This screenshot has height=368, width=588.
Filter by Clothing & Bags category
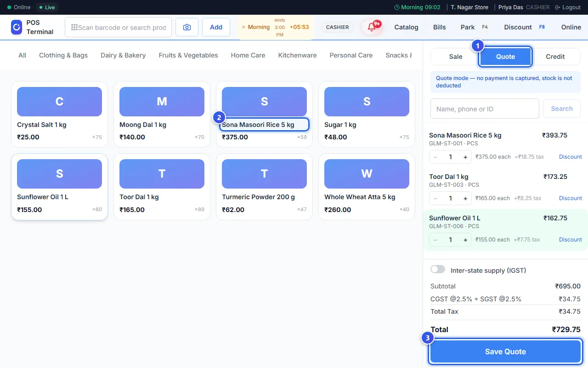63,55
